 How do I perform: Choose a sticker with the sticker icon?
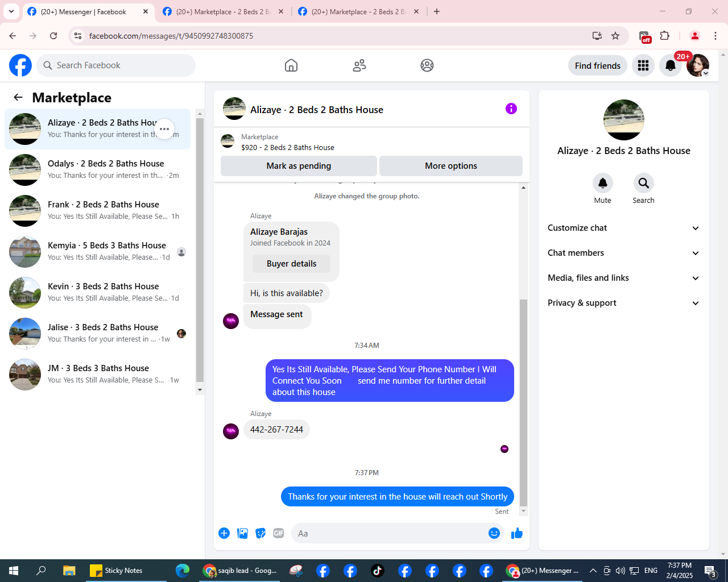260,533
